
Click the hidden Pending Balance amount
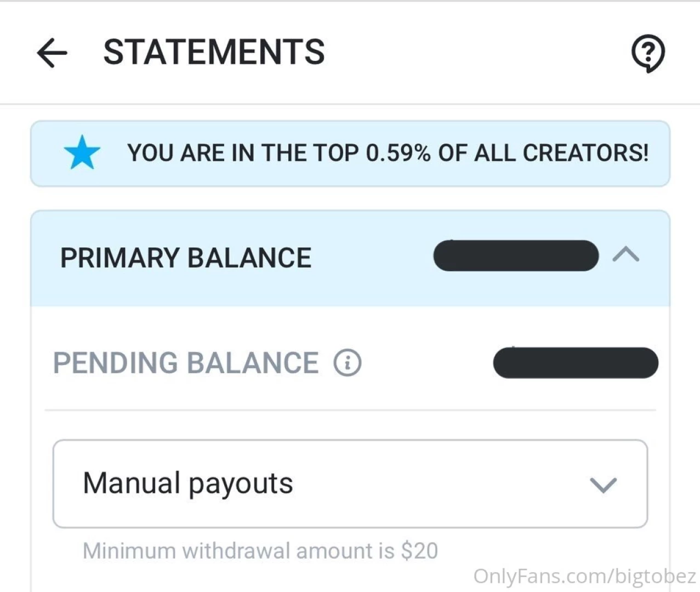coord(576,363)
